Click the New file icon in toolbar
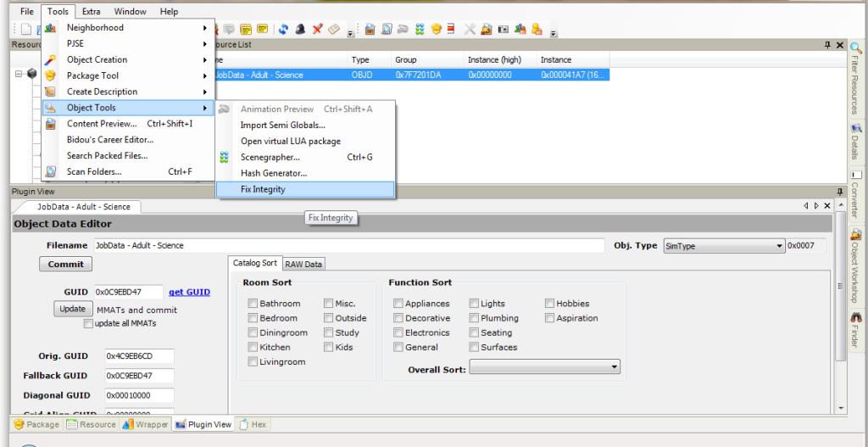 pyautogui.click(x=26, y=30)
